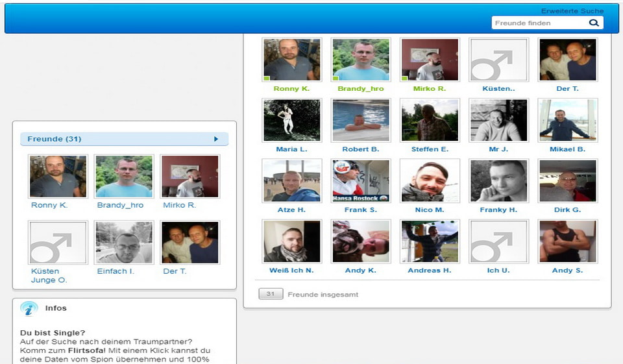Click the Infos panel icon
Image resolution: width=623 pixels, height=364 pixels.
29,309
